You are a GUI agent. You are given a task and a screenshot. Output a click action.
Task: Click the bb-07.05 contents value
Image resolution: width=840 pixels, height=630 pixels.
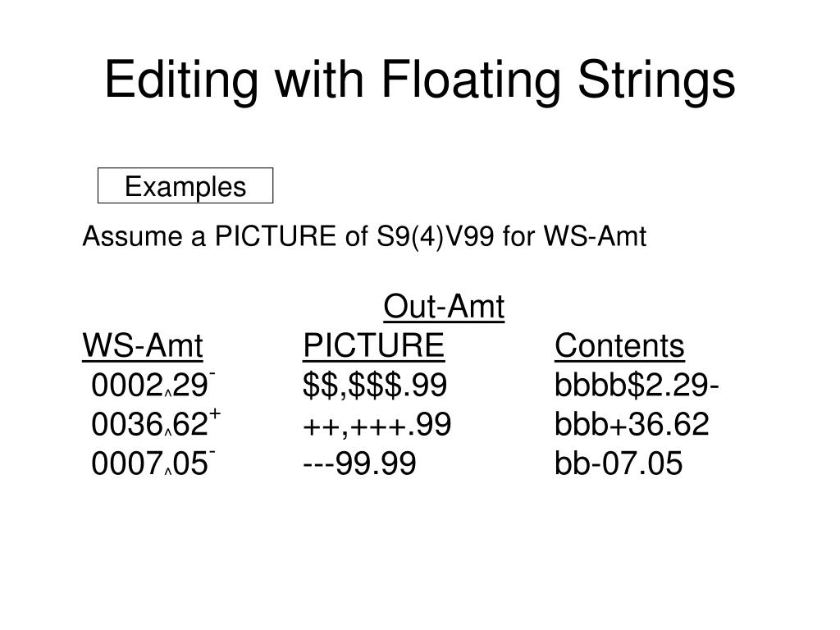point(619,464)
